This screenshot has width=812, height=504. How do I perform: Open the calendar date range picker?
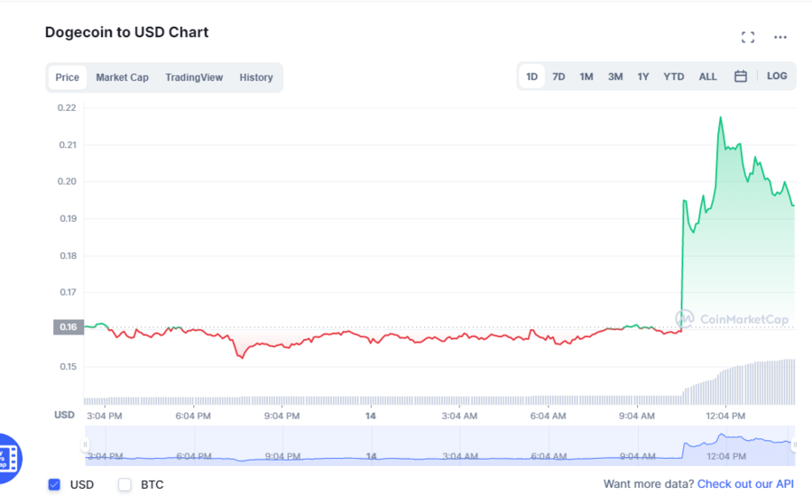click(x=741, y=77)
